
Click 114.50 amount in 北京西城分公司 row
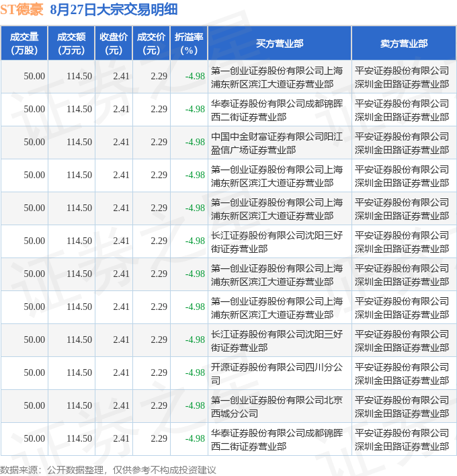pos(79,405)
